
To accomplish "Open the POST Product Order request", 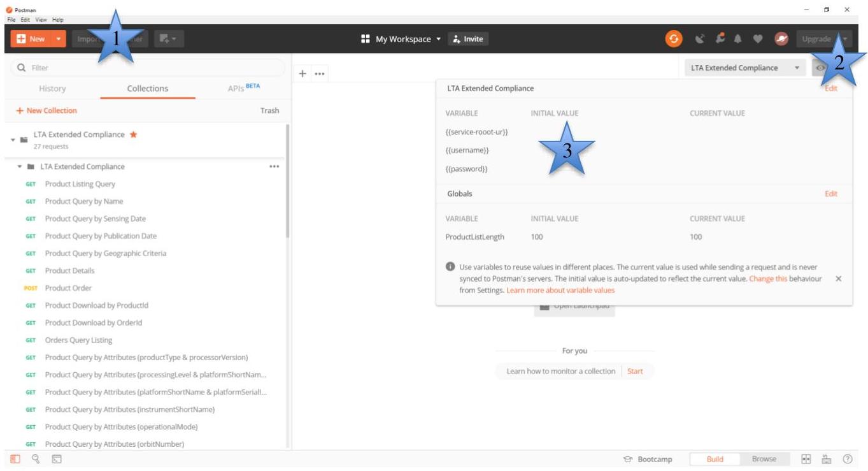I will pos(68,288).
